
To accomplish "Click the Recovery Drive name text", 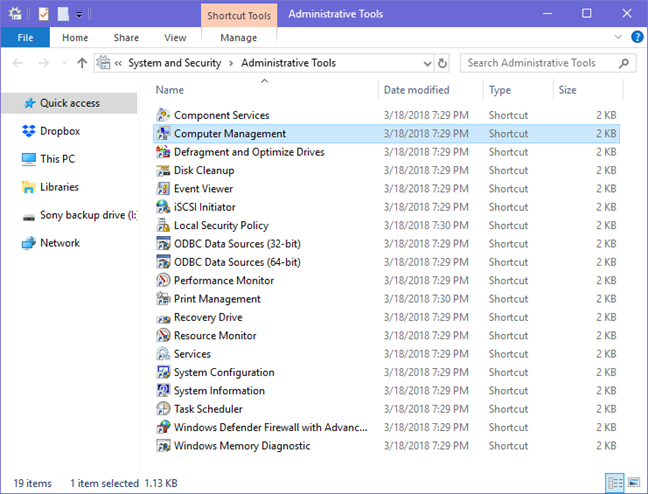I will (208, 317).
